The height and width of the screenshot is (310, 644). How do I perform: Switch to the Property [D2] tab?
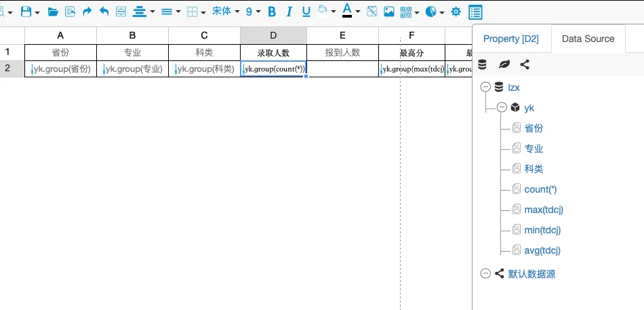(x=511, y=39)
